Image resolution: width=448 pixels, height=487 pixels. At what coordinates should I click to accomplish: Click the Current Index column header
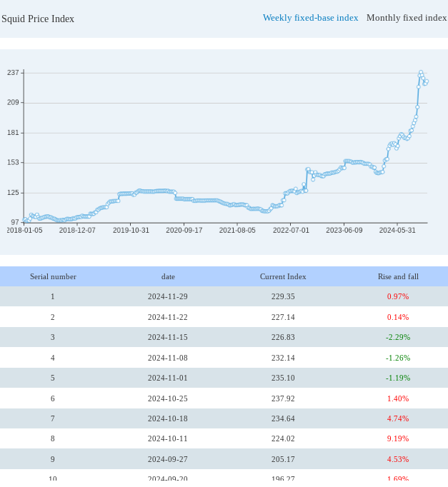(x=283, y=276)
